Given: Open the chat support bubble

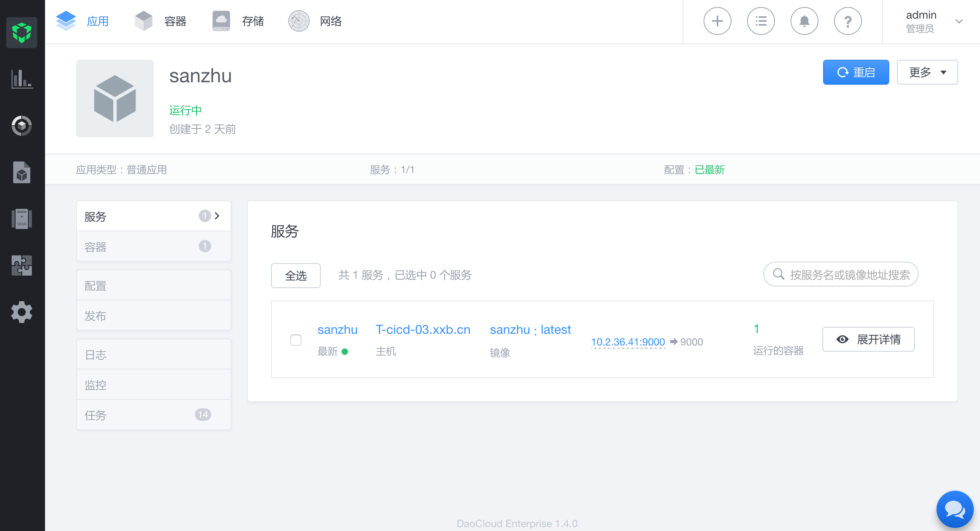Looking at the screenshot, I should 955,509.
